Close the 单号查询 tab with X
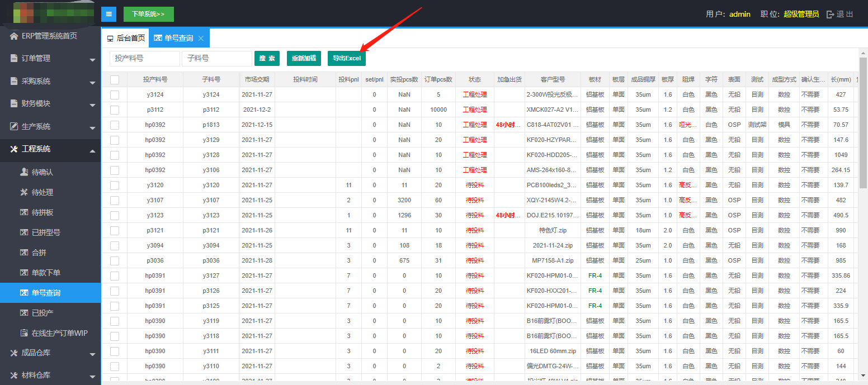This screenshot has width=868, height=385. [201, 39]
